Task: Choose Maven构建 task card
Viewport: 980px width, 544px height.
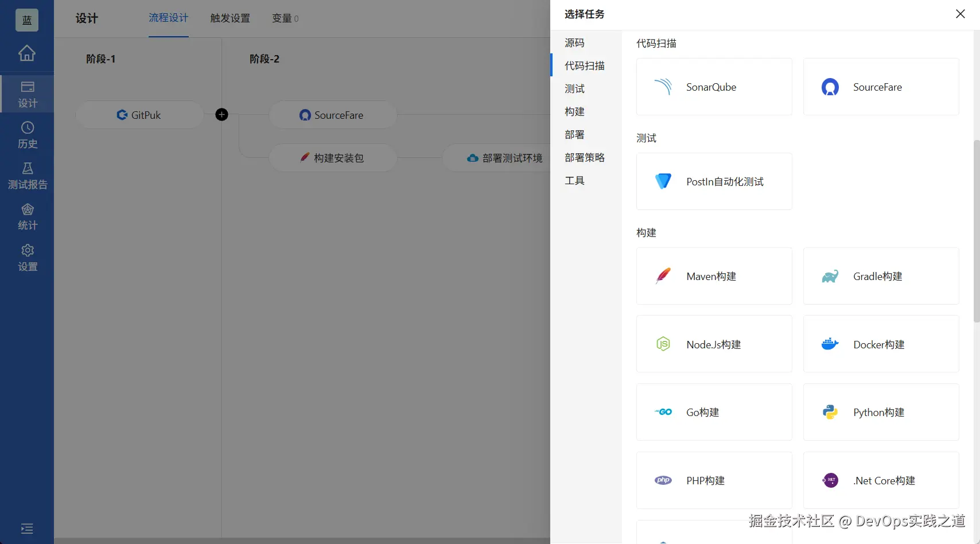Action: tap(714, 276)
